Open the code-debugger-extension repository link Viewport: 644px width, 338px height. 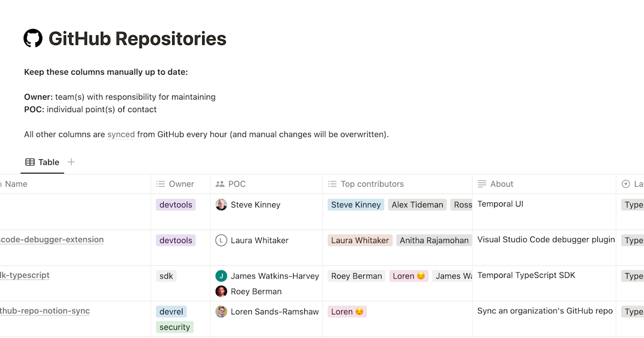point(52,240)
